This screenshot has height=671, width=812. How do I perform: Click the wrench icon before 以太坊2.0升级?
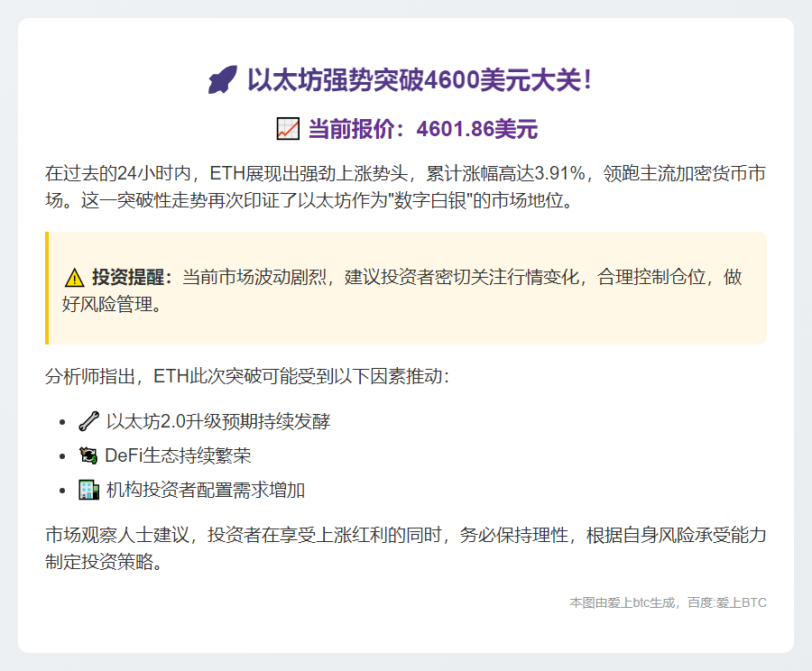pyautogui.click(x=87, y=420)
